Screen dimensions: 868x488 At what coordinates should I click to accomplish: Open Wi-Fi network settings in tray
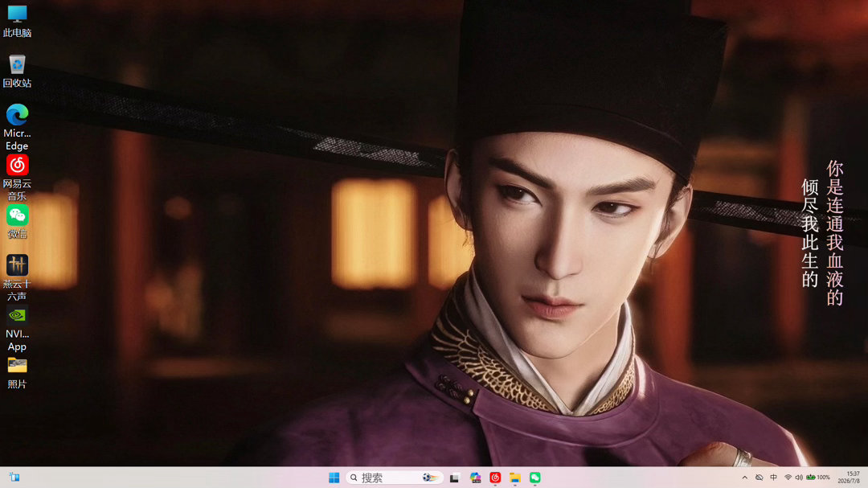(788, 478)
